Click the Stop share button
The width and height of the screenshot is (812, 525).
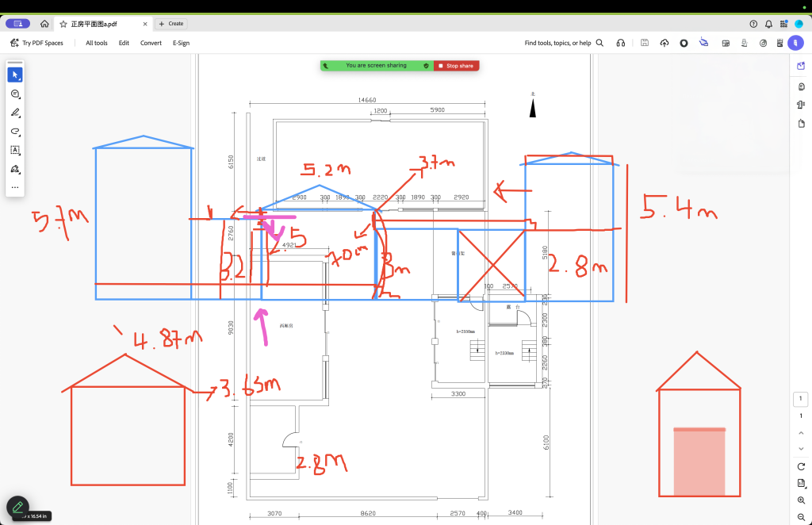pos(456,66)
